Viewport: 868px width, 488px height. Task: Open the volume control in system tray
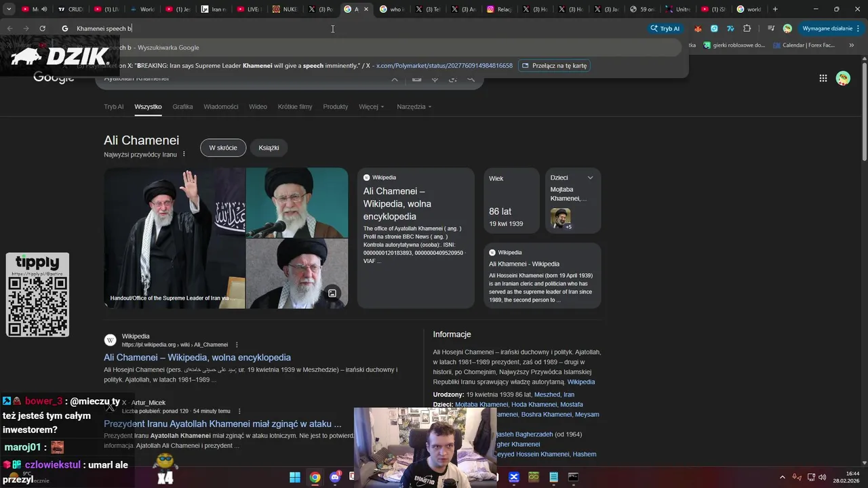coord(822,477)
